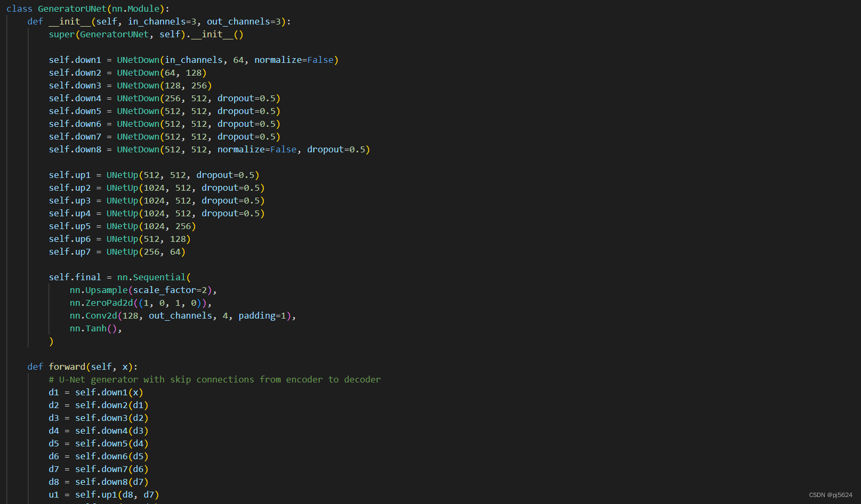
Task: Click the nn.Tanh() line
Action: coord(96,328)
